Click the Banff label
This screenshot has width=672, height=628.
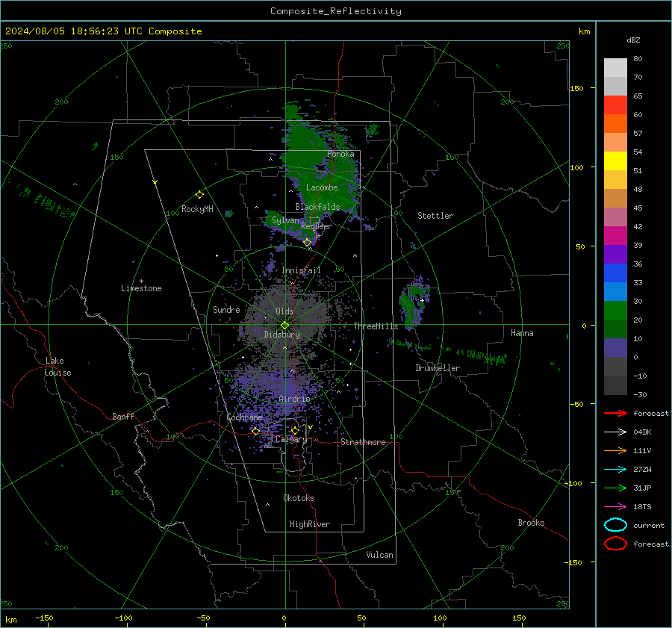pyautogui.click(x=123, y=416)
